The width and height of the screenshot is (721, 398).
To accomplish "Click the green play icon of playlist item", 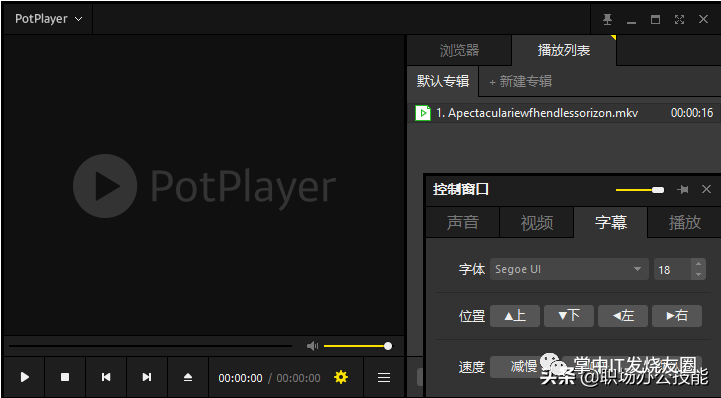I will [x=423, y=113].
